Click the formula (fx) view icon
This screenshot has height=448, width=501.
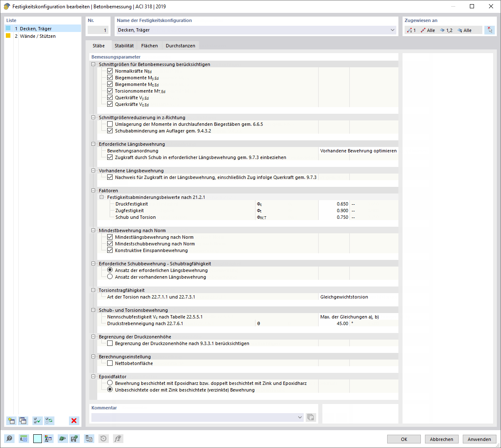[x=118, y=438]
